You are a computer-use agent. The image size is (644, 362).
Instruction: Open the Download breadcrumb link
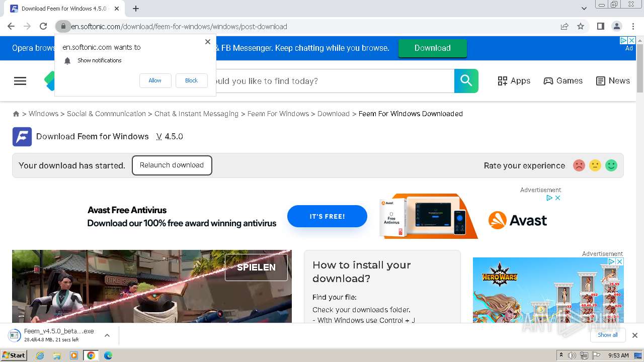[334, 114]
